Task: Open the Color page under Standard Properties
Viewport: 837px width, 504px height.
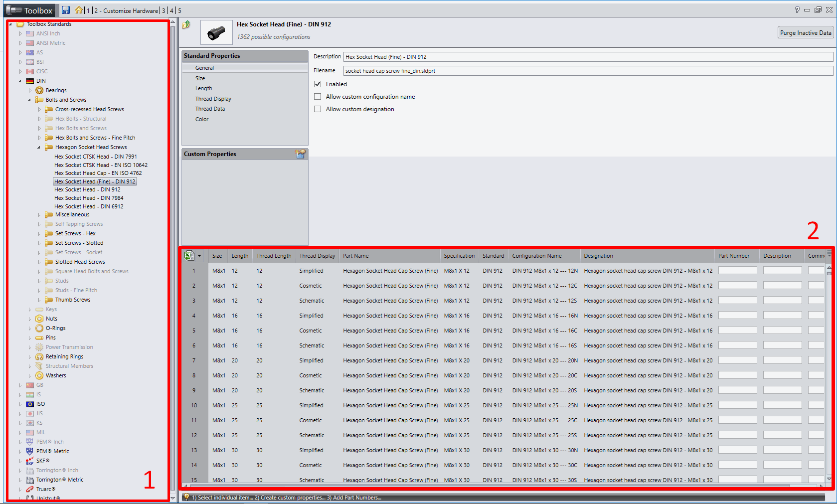Action: click(x=202, y=119)
